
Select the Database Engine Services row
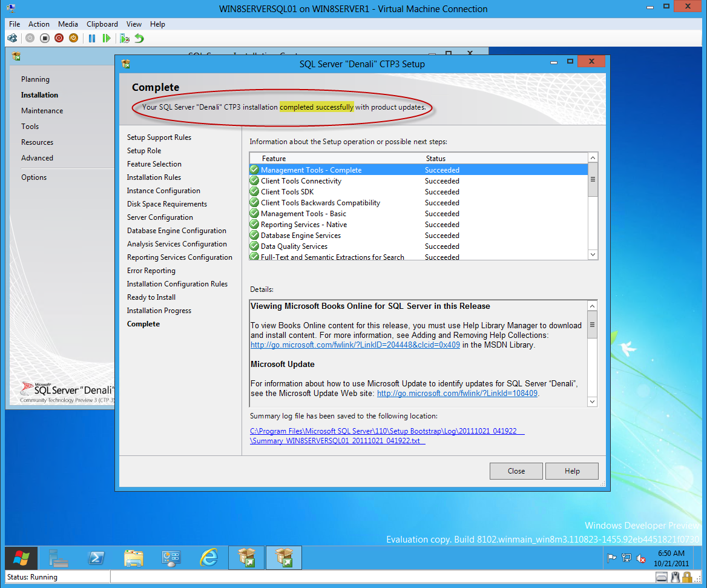click(418, 236)
